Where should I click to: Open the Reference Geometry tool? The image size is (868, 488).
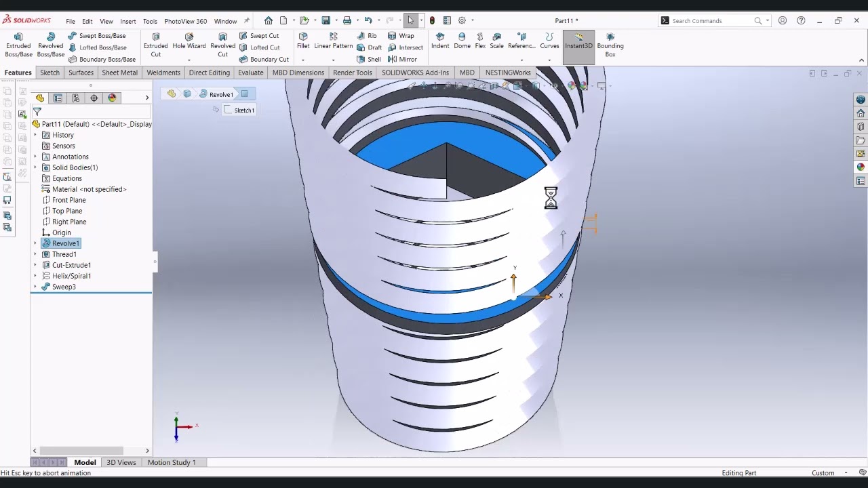point(521,41)
